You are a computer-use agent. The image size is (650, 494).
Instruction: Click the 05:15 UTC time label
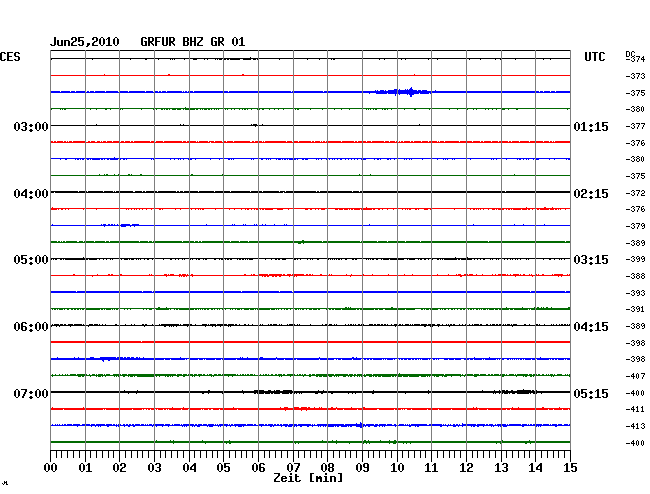tap(591, 393)
